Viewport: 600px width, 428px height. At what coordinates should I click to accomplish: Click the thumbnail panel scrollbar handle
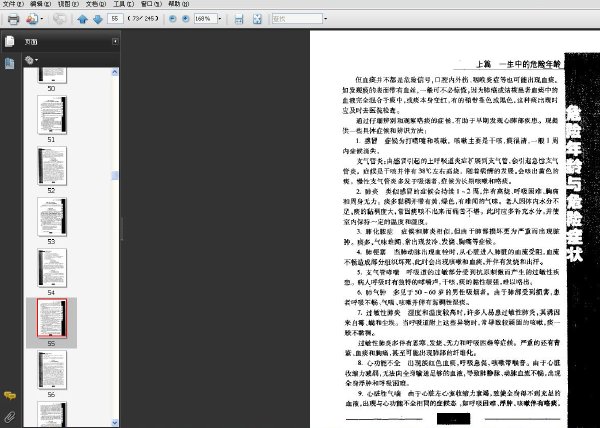point(115,176)
